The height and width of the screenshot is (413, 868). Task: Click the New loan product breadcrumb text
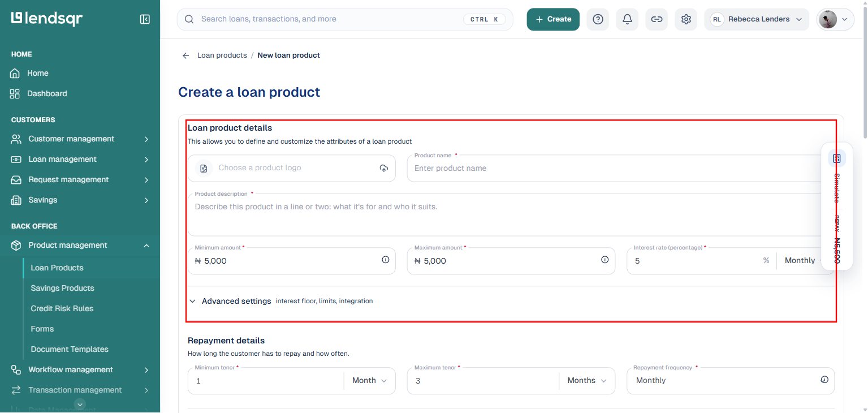288,55
